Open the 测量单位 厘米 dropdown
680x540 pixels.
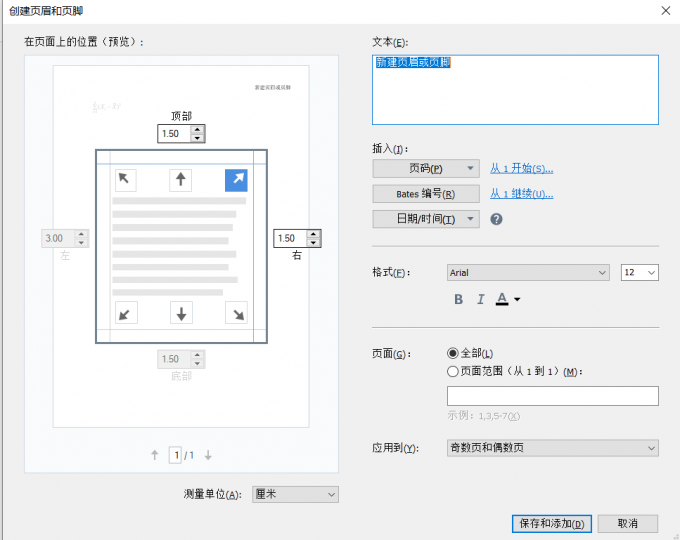[x=295, y=494]
